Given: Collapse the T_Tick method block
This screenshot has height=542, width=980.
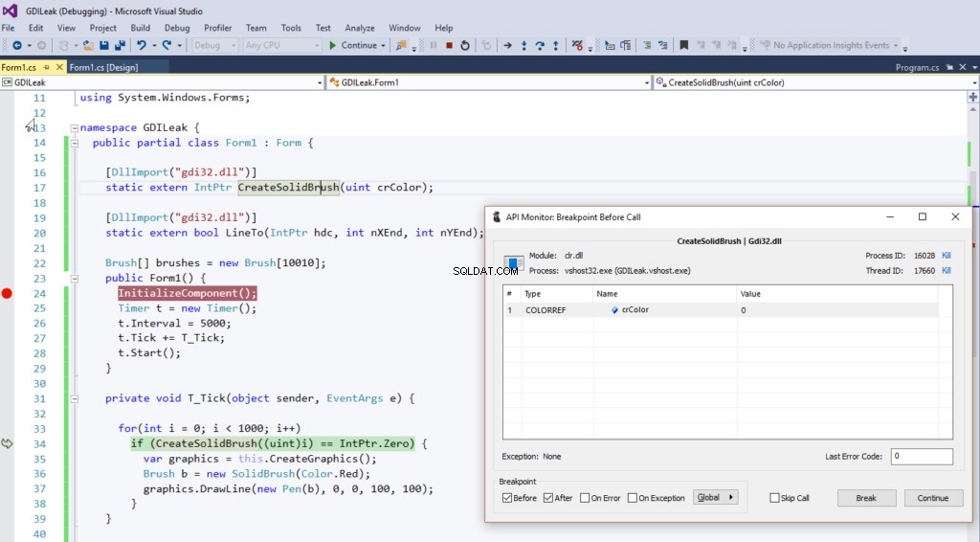Looking at the screenshot, I should [x=75, y=398].
